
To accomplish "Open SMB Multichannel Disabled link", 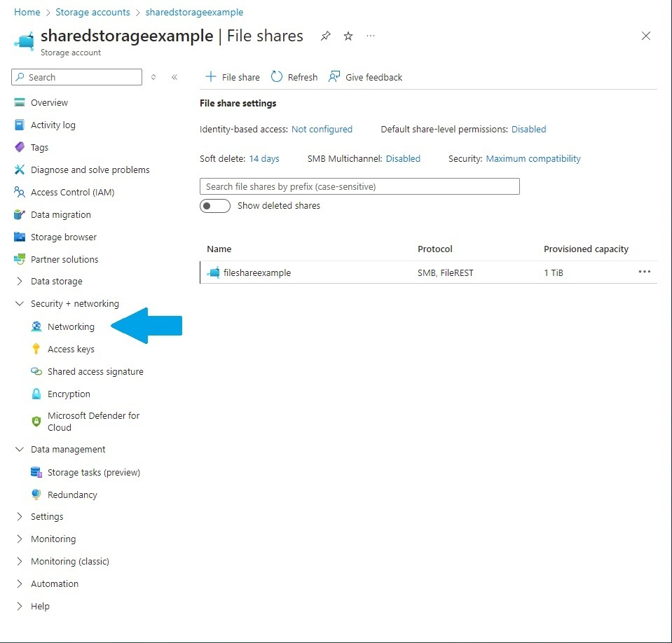I will coord(403,158).
